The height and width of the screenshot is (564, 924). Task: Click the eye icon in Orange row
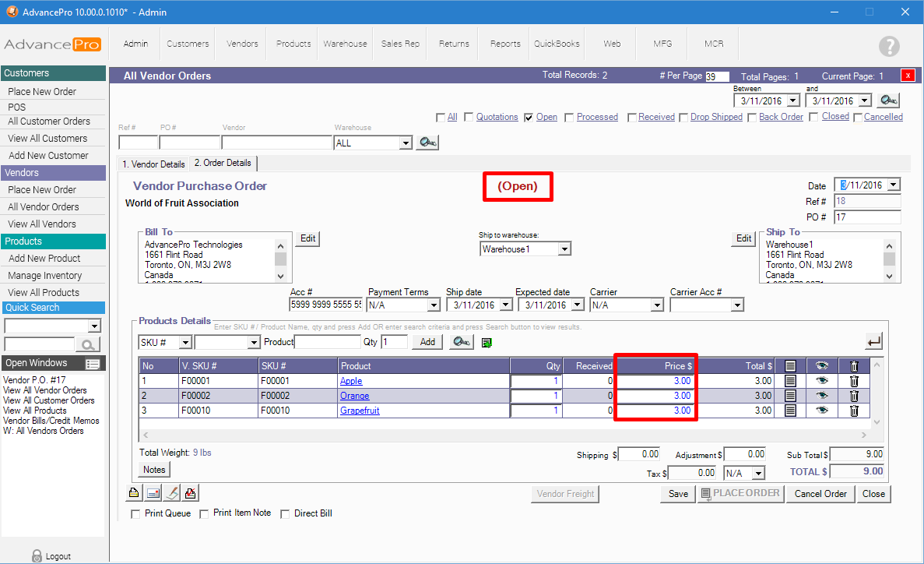821,396
